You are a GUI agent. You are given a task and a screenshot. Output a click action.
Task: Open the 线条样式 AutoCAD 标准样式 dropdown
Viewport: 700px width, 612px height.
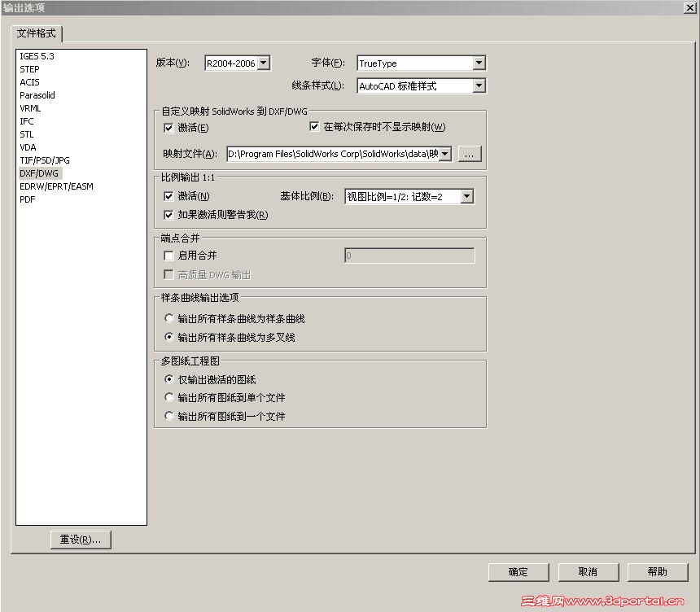[x=480, y=85]
